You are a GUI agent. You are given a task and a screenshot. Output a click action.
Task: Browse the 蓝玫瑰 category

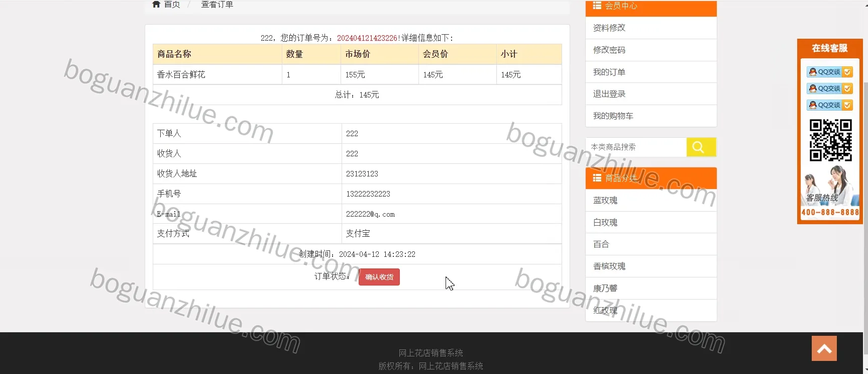tap(651, 201)
